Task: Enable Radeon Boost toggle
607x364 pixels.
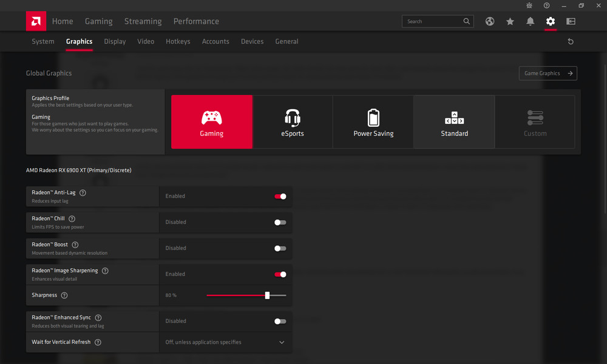Action: [x=280, y=248]
